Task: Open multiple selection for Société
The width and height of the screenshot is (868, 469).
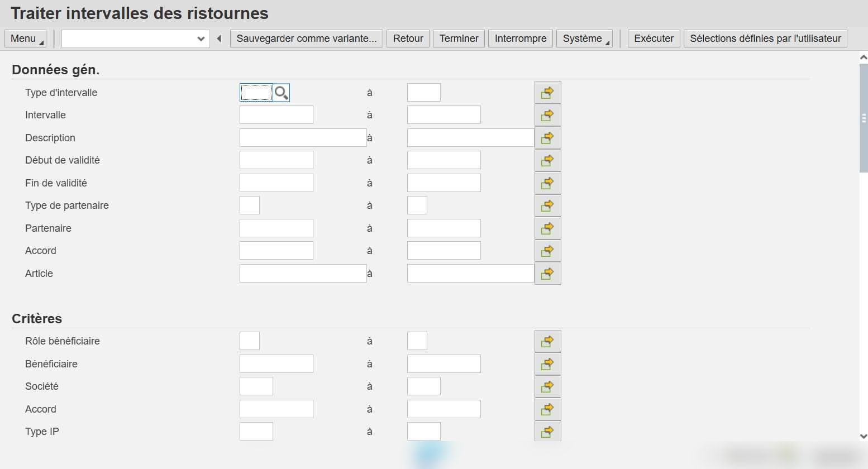Action: pos(547,386)
